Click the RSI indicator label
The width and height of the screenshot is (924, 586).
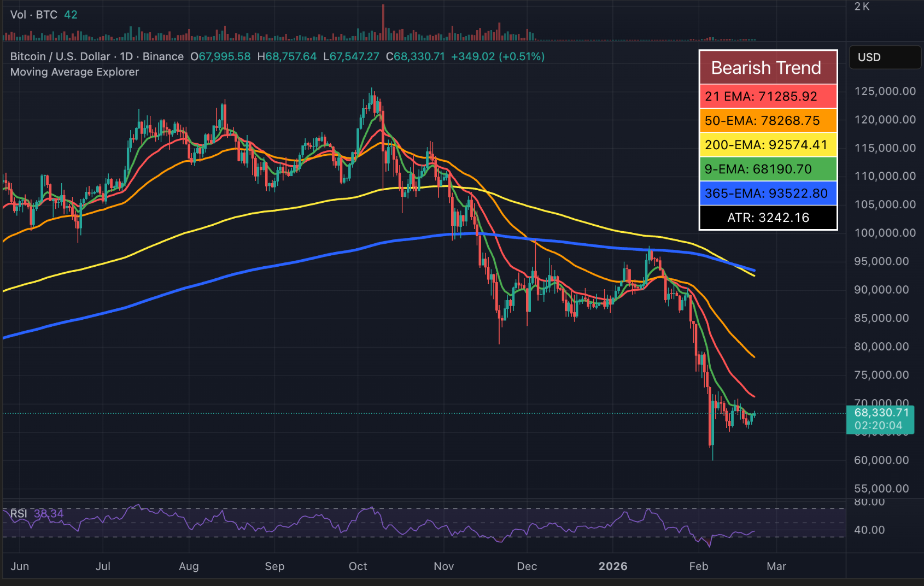18,514
